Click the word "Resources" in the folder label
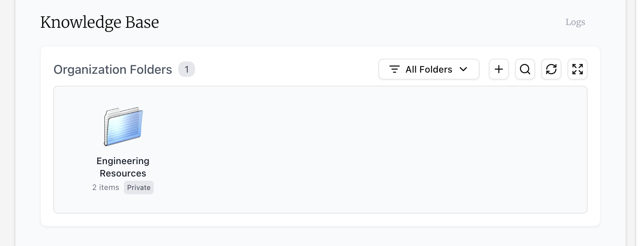Screen dimensions: 644x246 [x=123, y=173]
